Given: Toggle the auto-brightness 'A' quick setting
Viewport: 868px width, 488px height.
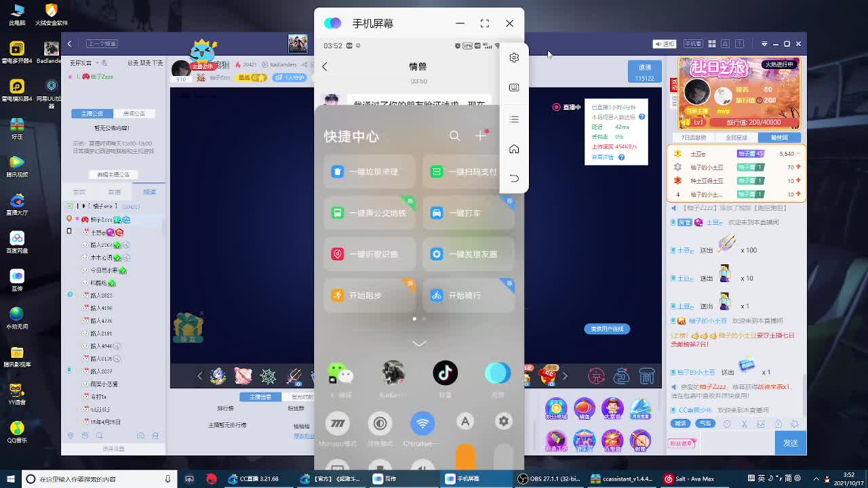Looking at the screenshot, I should 465,421.
